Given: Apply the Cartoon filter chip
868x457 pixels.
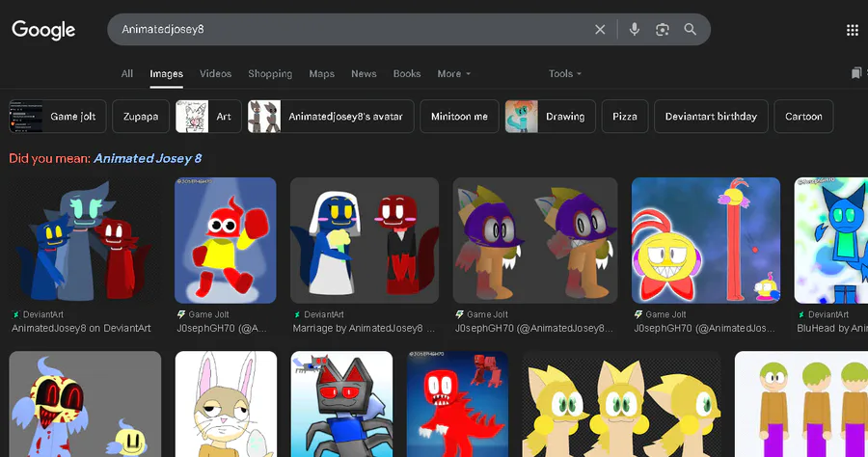Looking at the screenshot, I should (x=803, y=117).
